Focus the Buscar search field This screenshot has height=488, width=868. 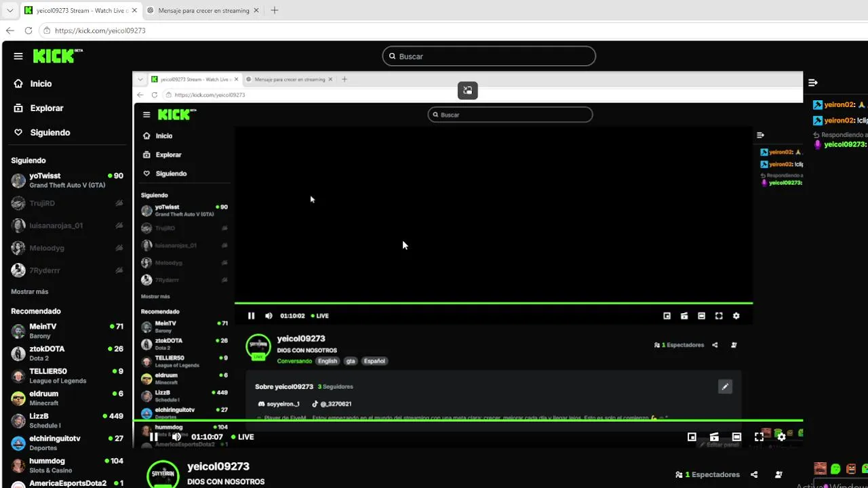489,56
